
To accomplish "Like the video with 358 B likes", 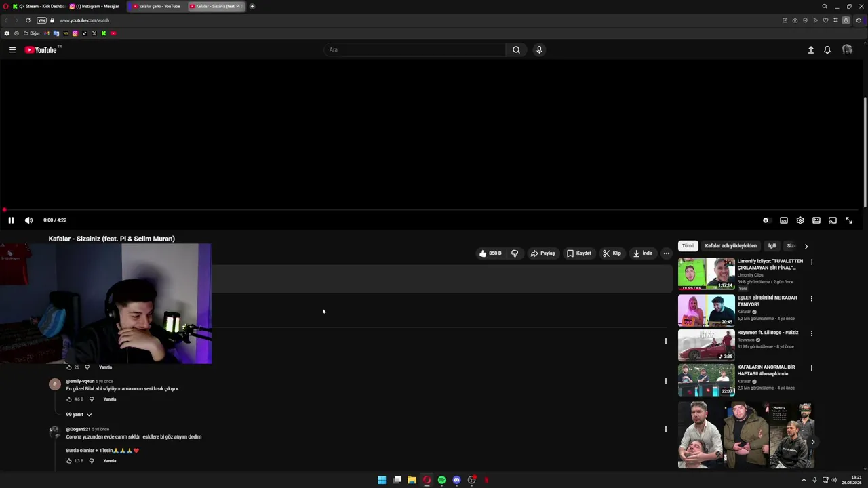I will coord(490,253).
